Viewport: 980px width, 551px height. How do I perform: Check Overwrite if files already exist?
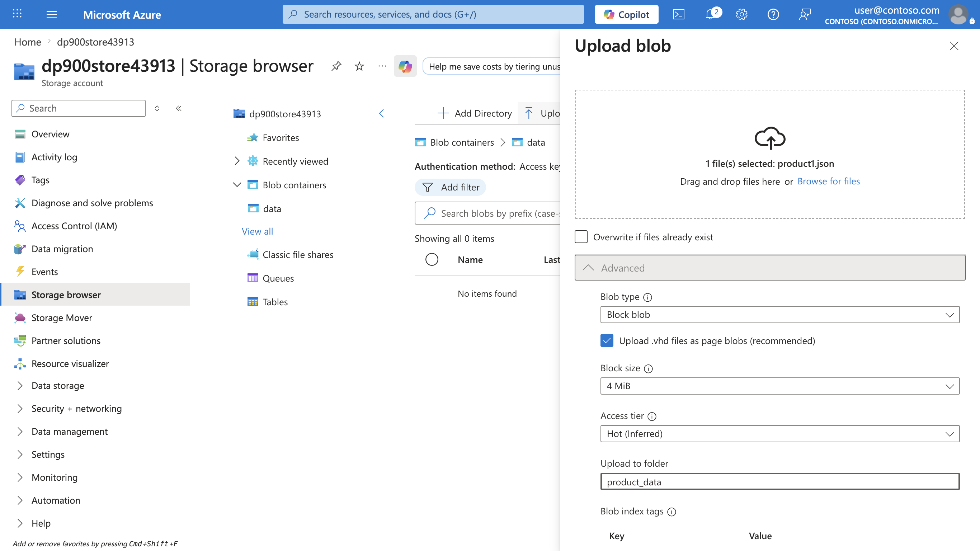point(581,237)
